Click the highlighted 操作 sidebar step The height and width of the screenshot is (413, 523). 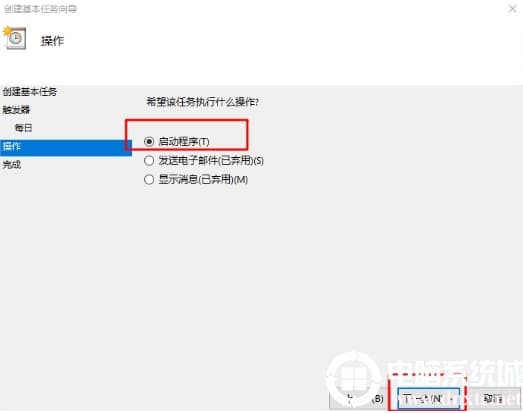click(x=66, y=147)
